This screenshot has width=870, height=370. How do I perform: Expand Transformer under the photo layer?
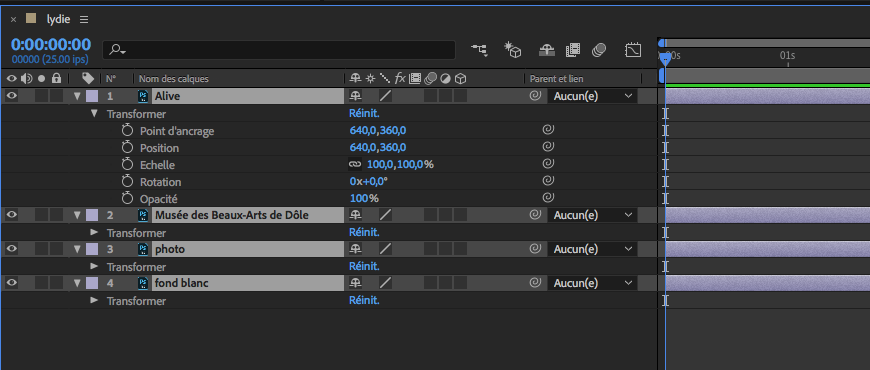(x=94, y=266)
